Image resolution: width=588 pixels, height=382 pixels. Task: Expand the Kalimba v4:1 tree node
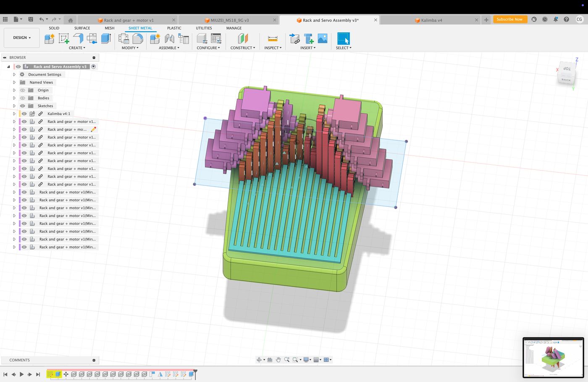point(14,114)
